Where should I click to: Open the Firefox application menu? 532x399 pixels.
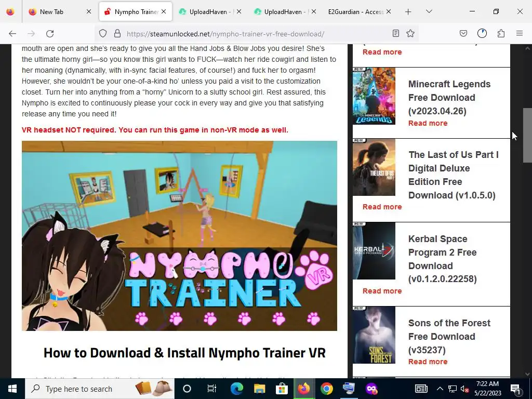coord(520,33)
